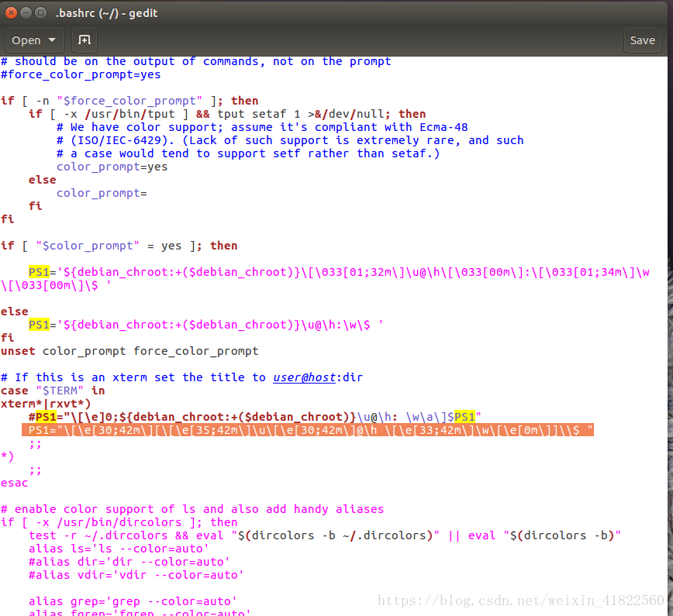Screen dimensions: 673x616
Task: Click the comment '# enable color support of ls'
Action: pos(192,509)
